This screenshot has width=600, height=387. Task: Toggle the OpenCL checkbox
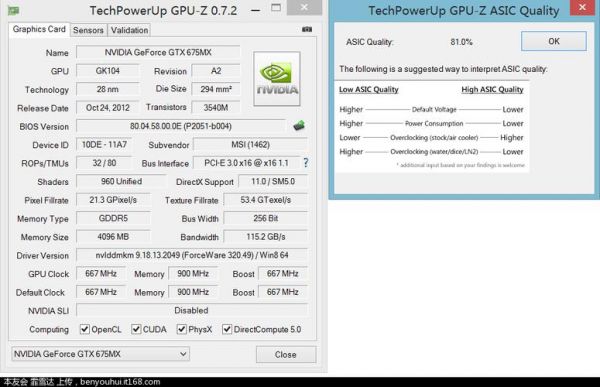point(85,329)
